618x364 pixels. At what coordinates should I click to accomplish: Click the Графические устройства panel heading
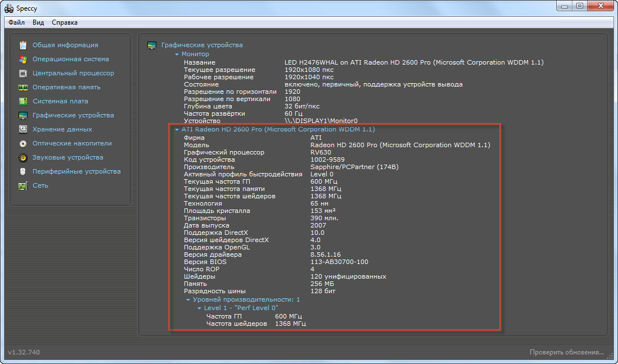tap(202, 45)
